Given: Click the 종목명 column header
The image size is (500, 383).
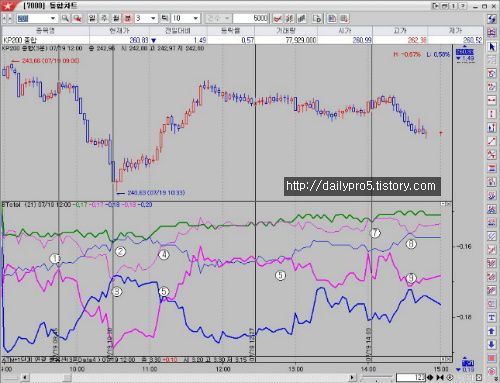Looking at the screenshot, I should (x=45, y=31).
